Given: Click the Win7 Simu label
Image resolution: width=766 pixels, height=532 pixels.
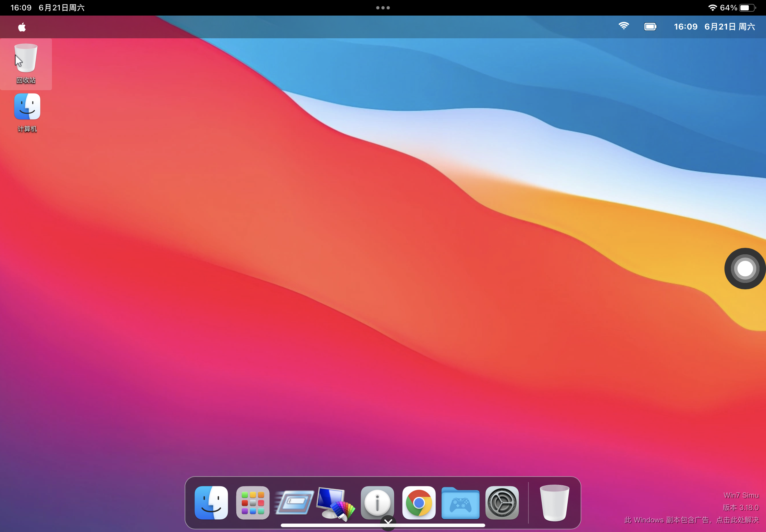Looking at the screenshot, I should point(741,495).
